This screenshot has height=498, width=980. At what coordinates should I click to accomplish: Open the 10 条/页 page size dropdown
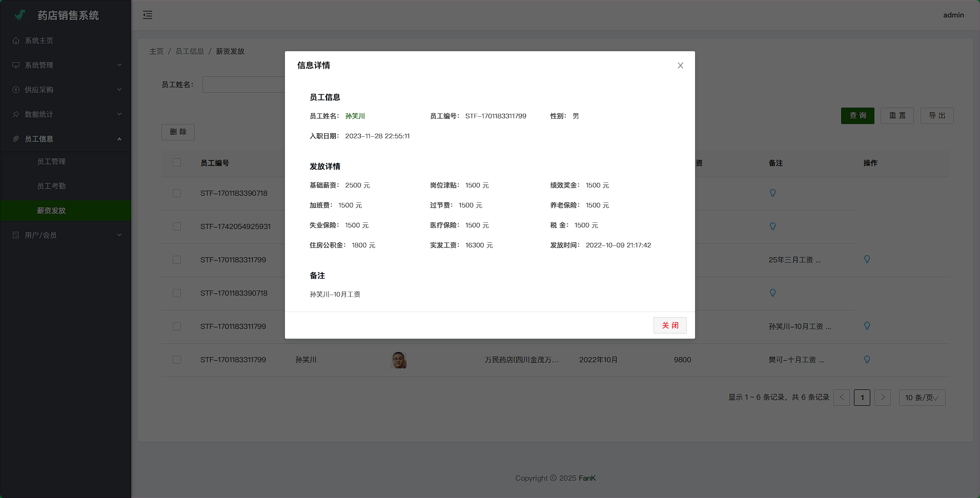[922, 398]
